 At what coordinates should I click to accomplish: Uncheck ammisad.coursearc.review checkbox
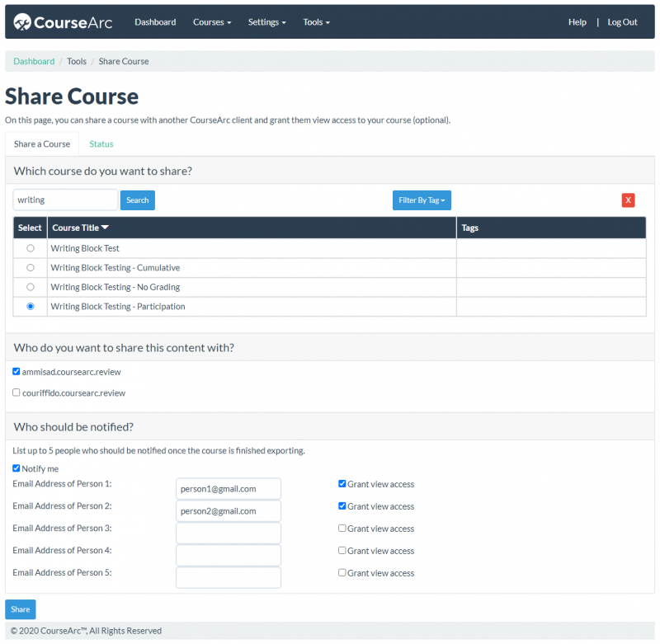16,371
